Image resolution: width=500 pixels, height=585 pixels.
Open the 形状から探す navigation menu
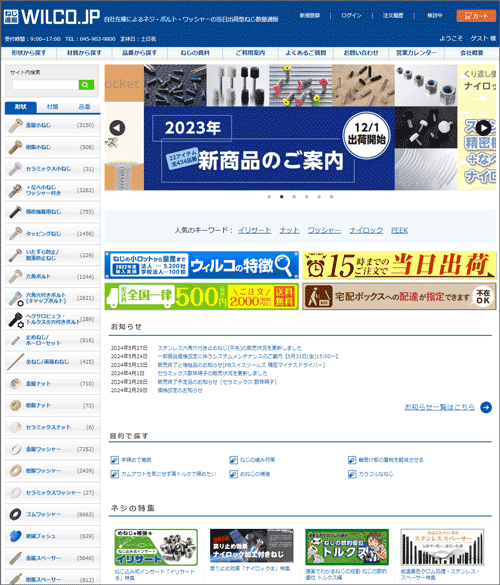pos(29,53)
